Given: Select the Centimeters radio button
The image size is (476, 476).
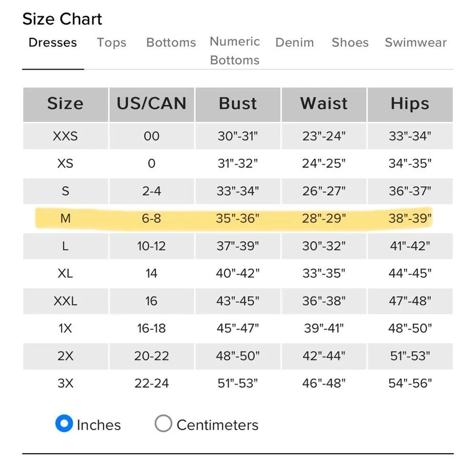Looking at the screenshot, I should (163, 424).
